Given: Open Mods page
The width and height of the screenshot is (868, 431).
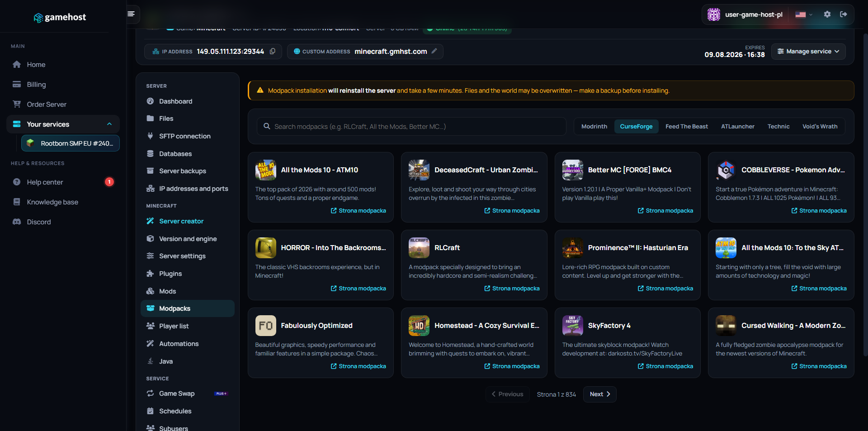Looking at the screenshot, I should click(188, 291).
